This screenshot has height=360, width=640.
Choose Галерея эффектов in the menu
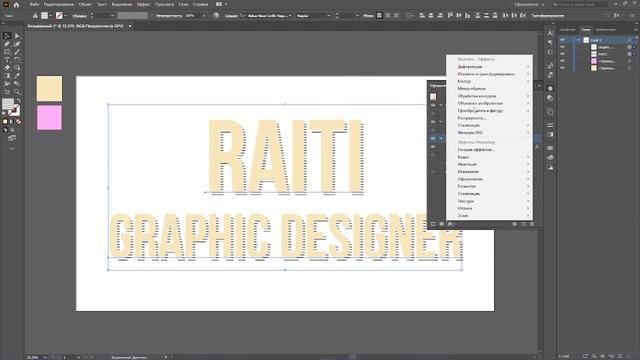(x=489, y=149)
